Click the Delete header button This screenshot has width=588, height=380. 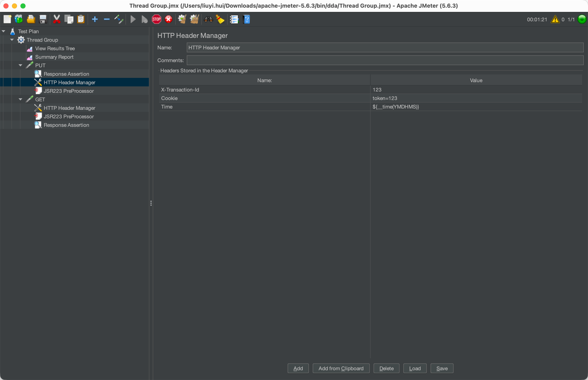coord(386,368)
